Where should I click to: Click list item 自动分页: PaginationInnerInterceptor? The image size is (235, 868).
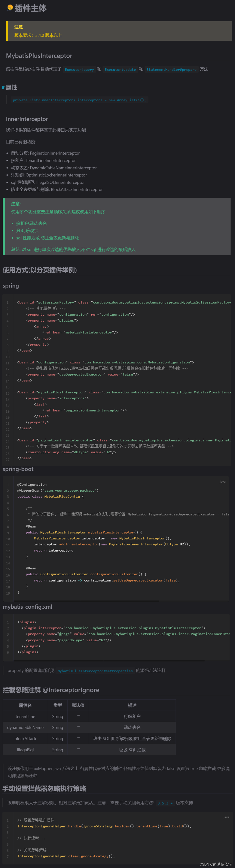pos(45,153)
